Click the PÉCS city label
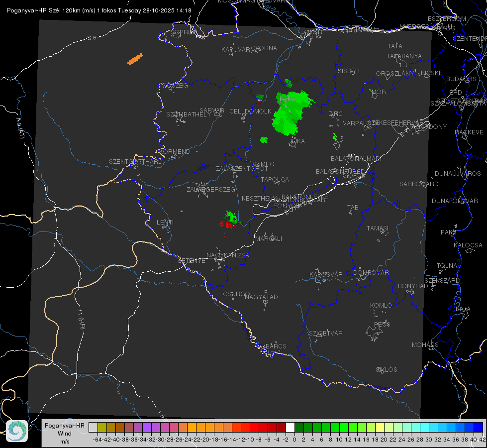The height and width of the screenshot is (448, 487). pyautogui.click(x=382, y=324)
